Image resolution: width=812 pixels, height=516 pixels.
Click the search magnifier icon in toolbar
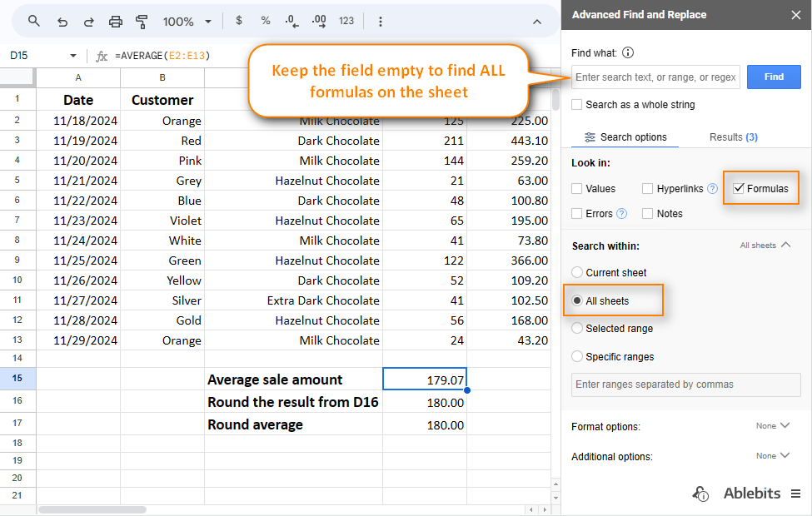coord(33,21)
